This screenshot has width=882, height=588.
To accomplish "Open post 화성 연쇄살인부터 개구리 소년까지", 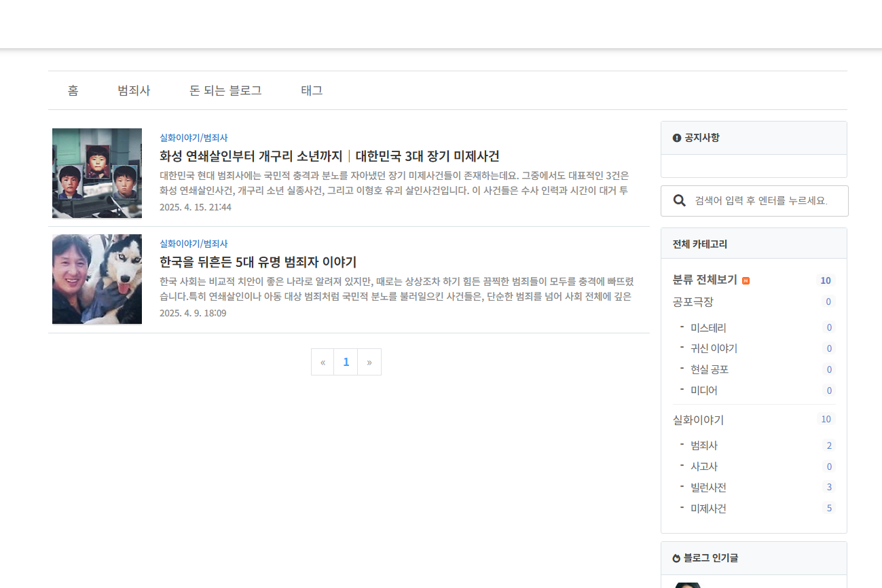I will pyautogui.click(x=329, y=156).
